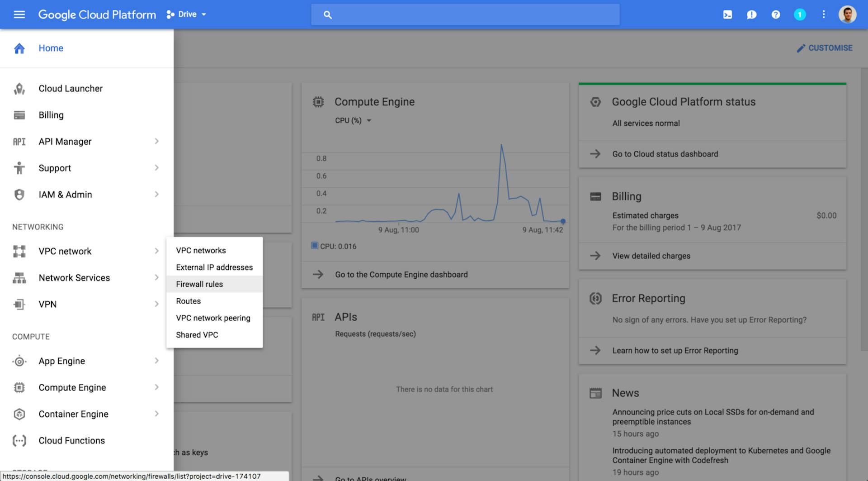Image resolution: width=868 pixels, height=481 pixels.
Task: Click the Compute Engine icon in sidebar
Action: 19,387
